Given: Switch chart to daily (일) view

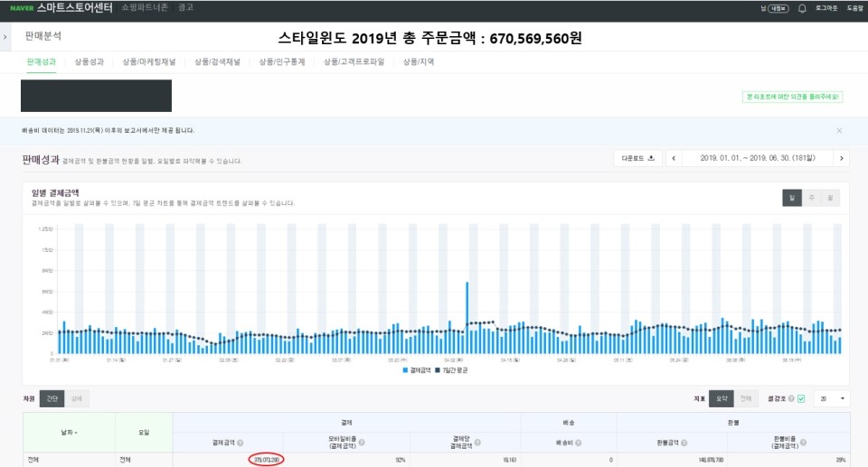Looking at the screenshot, I should tap(792, 198).
